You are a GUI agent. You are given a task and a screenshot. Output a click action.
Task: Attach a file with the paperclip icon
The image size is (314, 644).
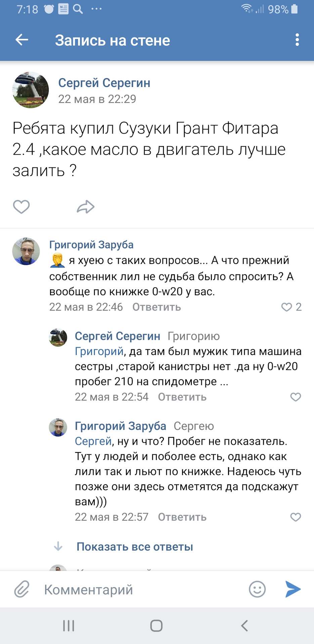coord(22,589)
